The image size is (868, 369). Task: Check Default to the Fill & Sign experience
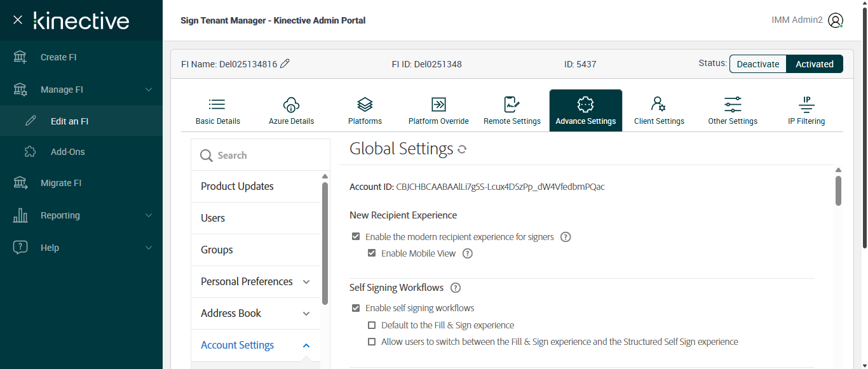click(x=372, y=325)
